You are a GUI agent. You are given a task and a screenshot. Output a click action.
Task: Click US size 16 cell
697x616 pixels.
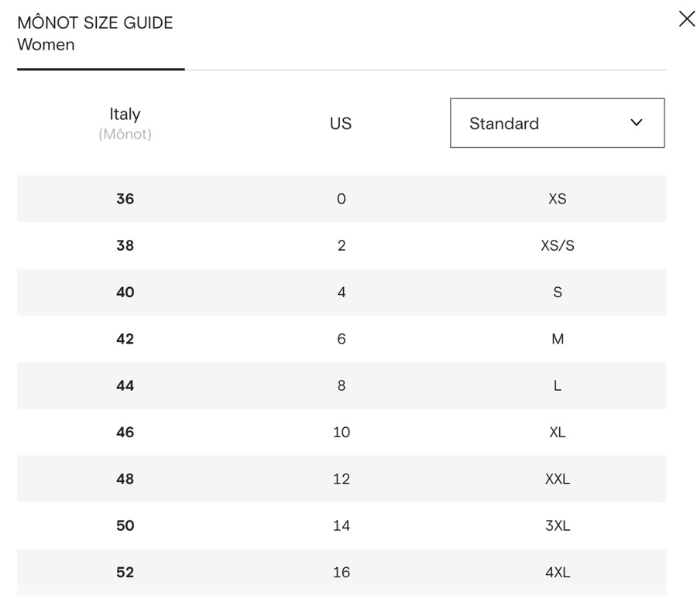(x=341, y=572)
